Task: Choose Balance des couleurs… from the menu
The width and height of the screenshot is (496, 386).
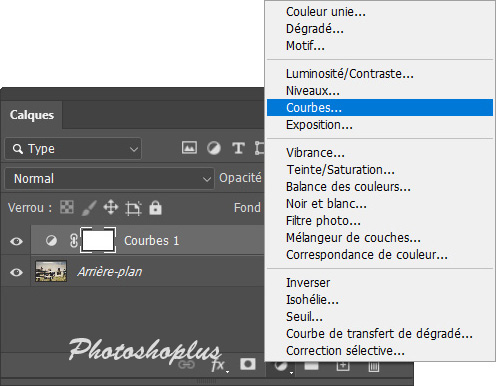Action: click(380, 187)
